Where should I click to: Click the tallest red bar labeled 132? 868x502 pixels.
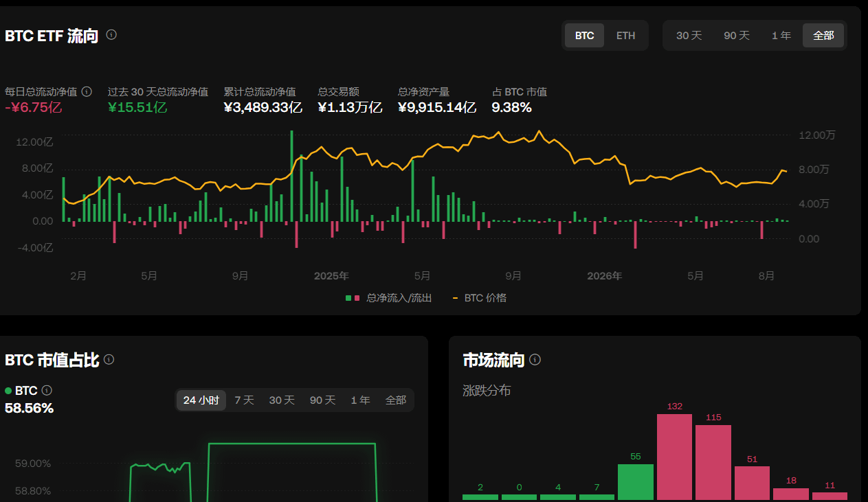click(x=675, y=457)
